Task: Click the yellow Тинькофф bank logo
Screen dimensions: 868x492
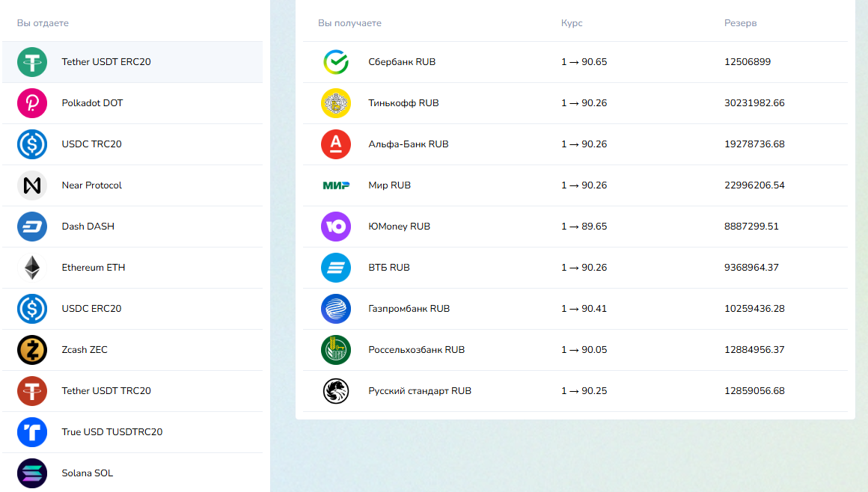Action: pos(336,103)
